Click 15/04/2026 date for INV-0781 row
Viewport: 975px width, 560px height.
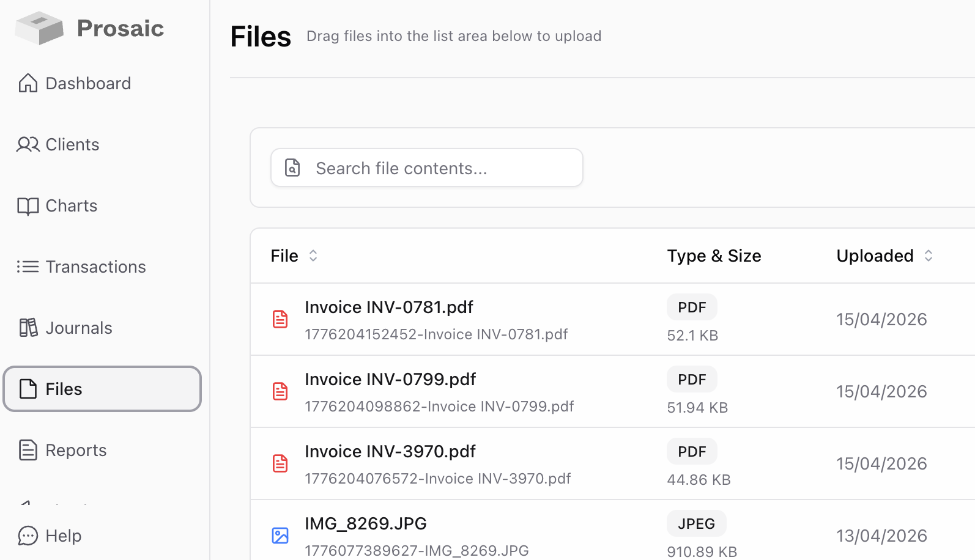coord(881,319)
